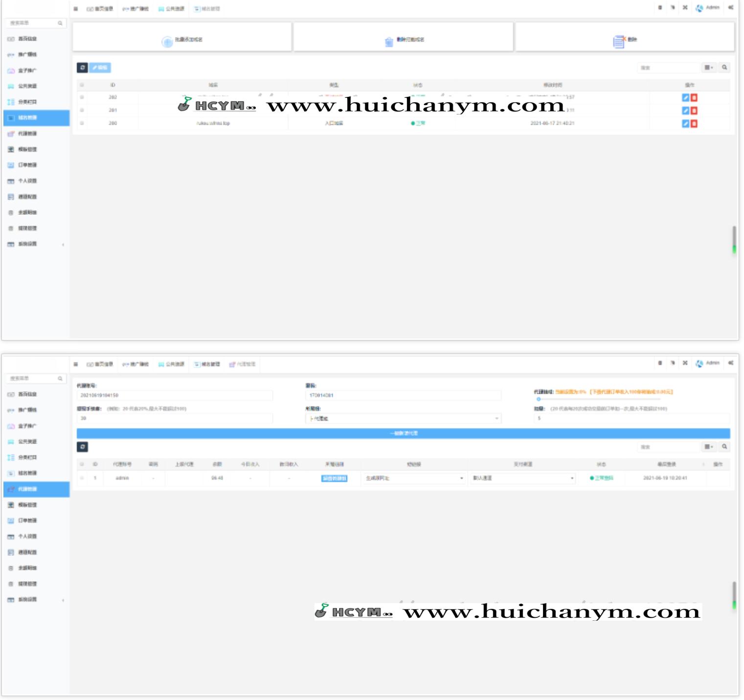Click the document with orange X icon
This screenshot has width=744, height=700.
(619, 42)
